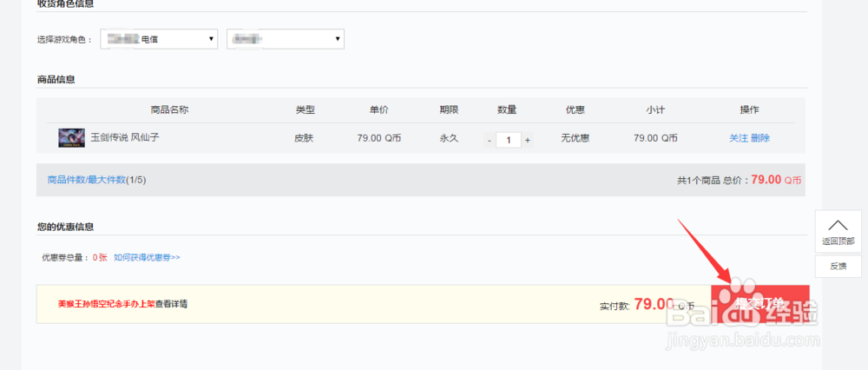Click the 删除 link to remove item
The image size is (868, 370).
coord(760,138)
